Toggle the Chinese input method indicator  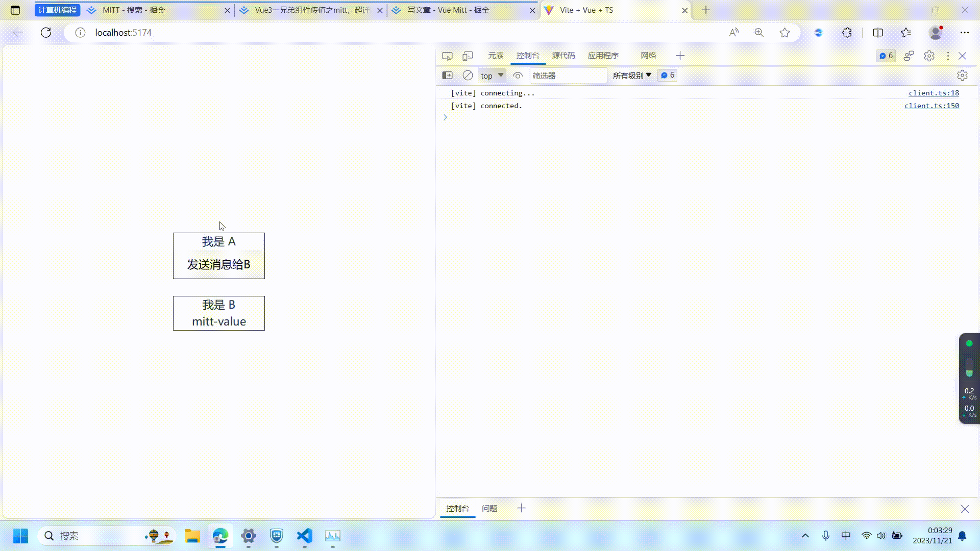pos(846,536)
